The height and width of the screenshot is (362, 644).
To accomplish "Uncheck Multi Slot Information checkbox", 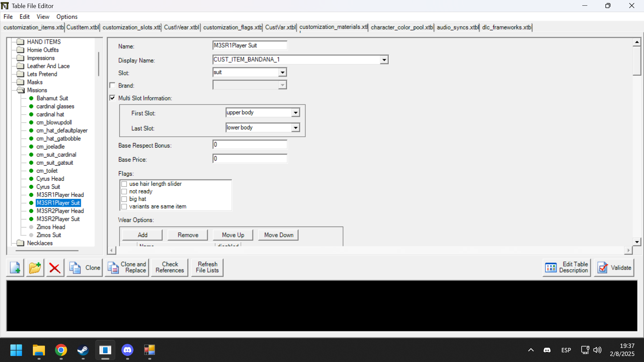I will [113, 98].
